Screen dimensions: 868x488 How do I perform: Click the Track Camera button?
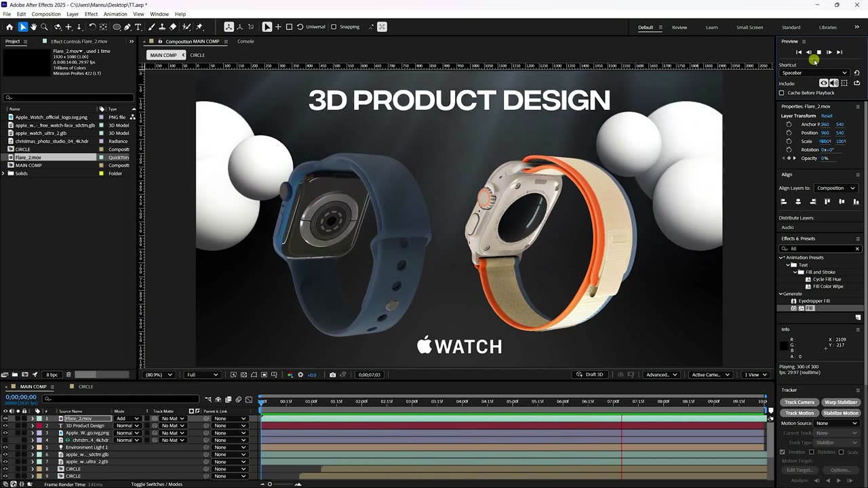[800, 403]
